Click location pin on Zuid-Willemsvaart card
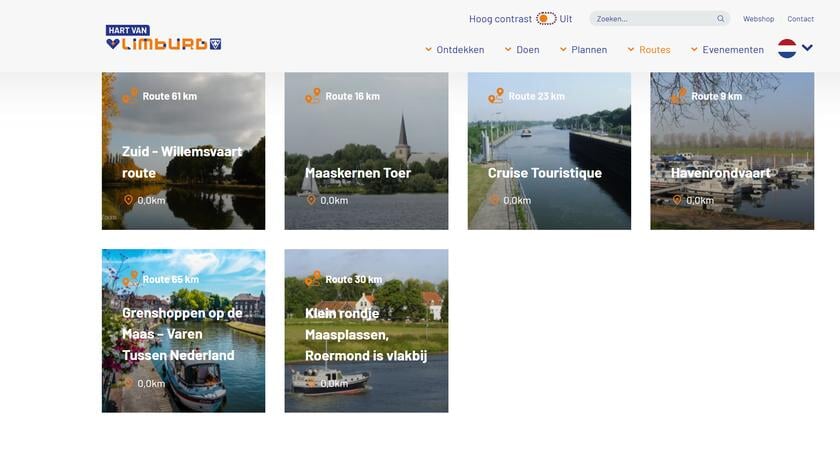 [128, 200]
